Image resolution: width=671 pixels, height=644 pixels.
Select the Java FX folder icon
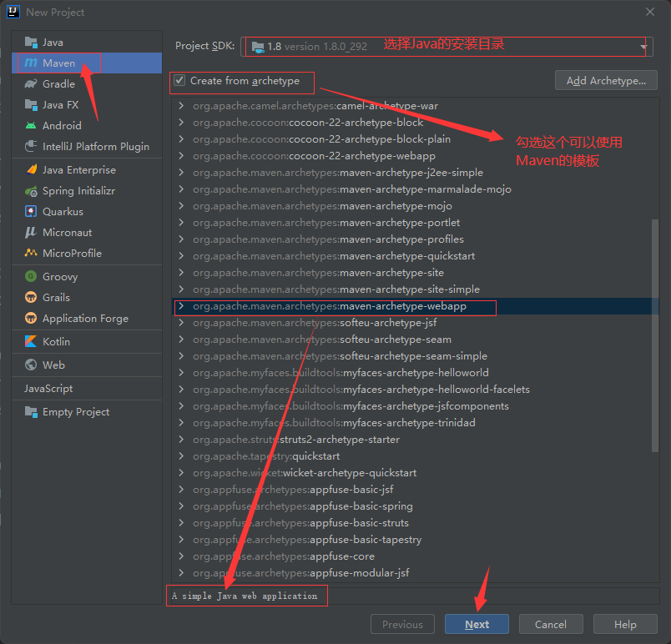point(31,105)
